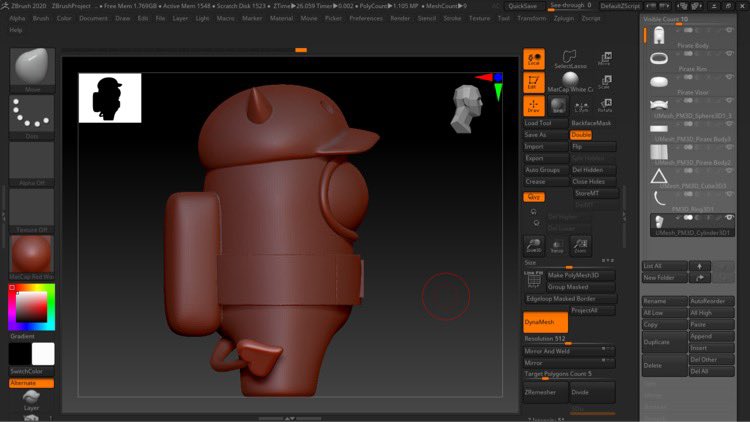The image size is (750, 422).
Task: Toggle visibility of PM3D_Ring3D1 subtool
Action: 729,194
